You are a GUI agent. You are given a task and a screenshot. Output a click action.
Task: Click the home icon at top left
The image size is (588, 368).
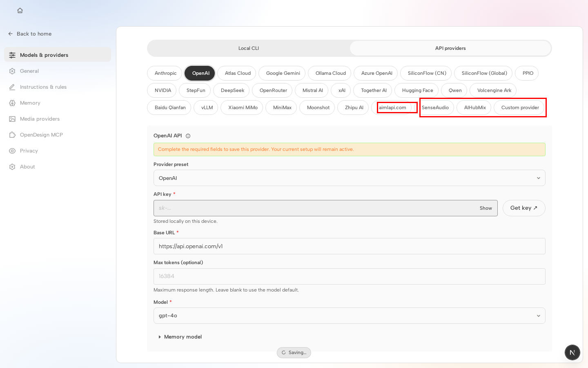click(x=20, y=11)
